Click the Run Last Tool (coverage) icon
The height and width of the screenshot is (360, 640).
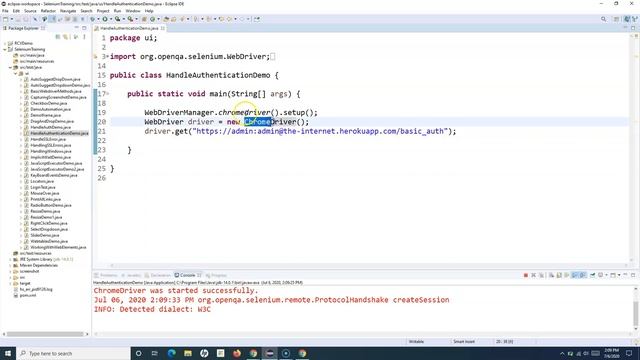(117, 19)
